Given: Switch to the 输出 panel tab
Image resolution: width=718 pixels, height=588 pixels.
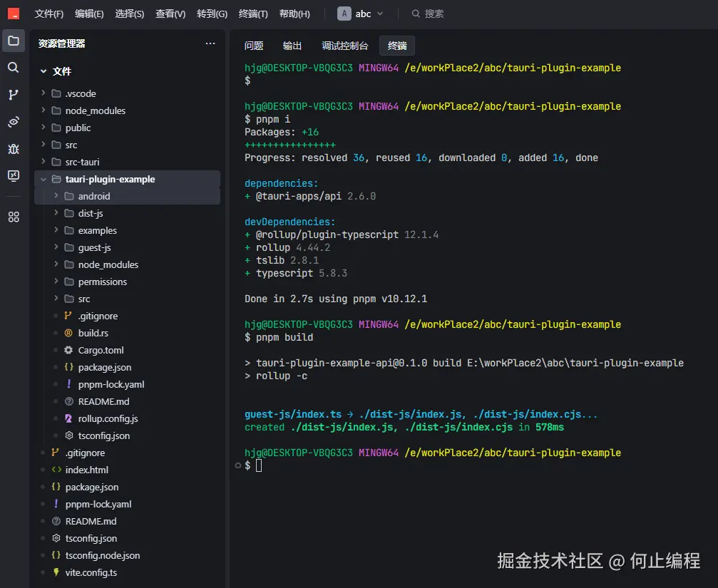Looking at the screenshot, I should coord(292,46).
